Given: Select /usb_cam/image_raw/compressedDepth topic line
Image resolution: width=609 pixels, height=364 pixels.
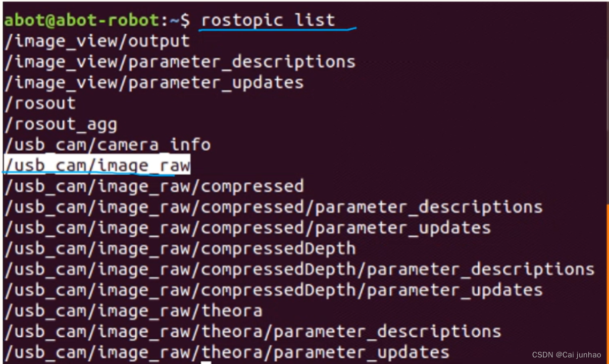Looking at the screenshot, I should pyautogui.click(x=180, y=248).
